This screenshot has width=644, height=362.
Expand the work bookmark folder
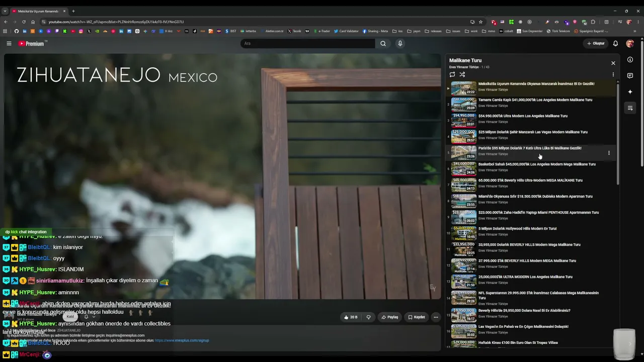[471, 31]
